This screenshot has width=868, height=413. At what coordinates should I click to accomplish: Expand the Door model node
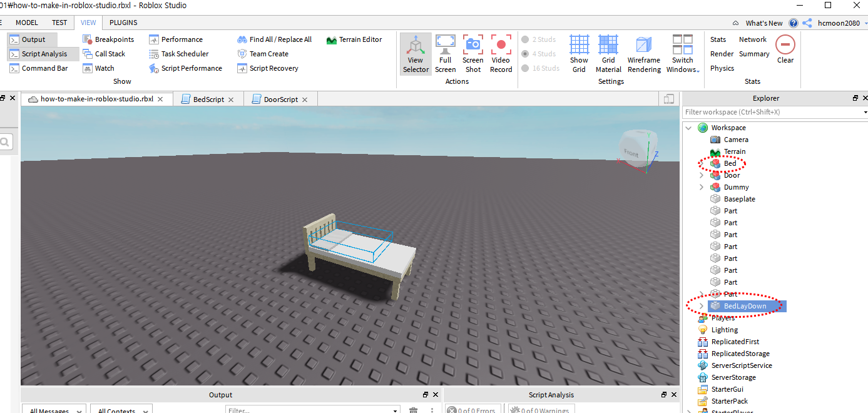(x=702, y=175)
